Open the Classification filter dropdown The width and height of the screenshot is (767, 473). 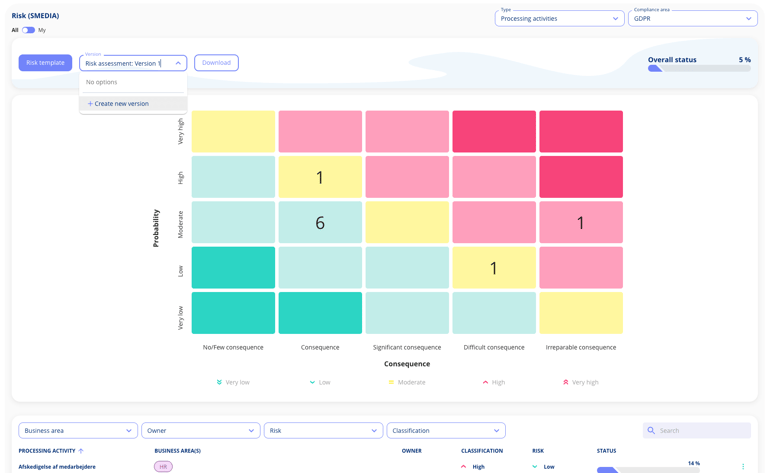(x=446, y=430)
